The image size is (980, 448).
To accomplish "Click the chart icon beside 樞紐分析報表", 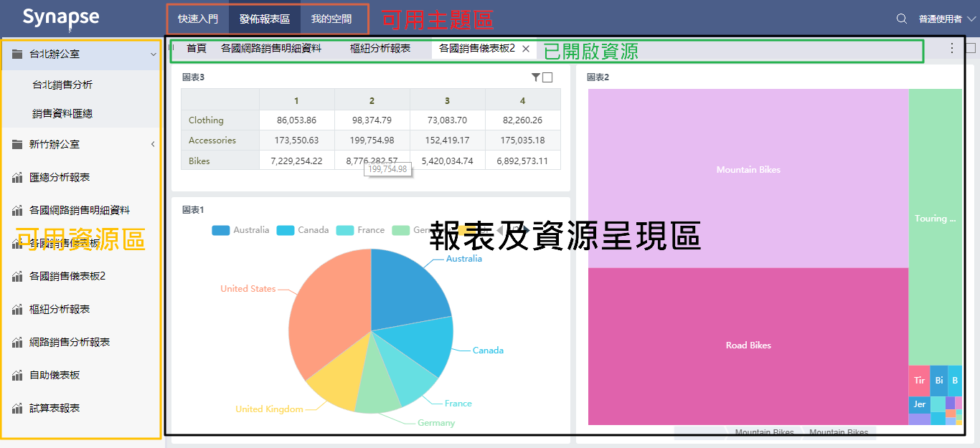I will click(17, 310).
